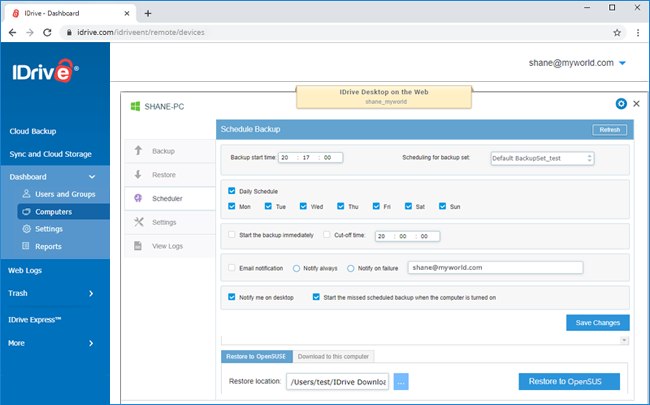Image resolution: width=650 pixels, height=405 pixels.
Task: Click the Computers device icon
Action: pyautogui.click(x=26, y=211)
